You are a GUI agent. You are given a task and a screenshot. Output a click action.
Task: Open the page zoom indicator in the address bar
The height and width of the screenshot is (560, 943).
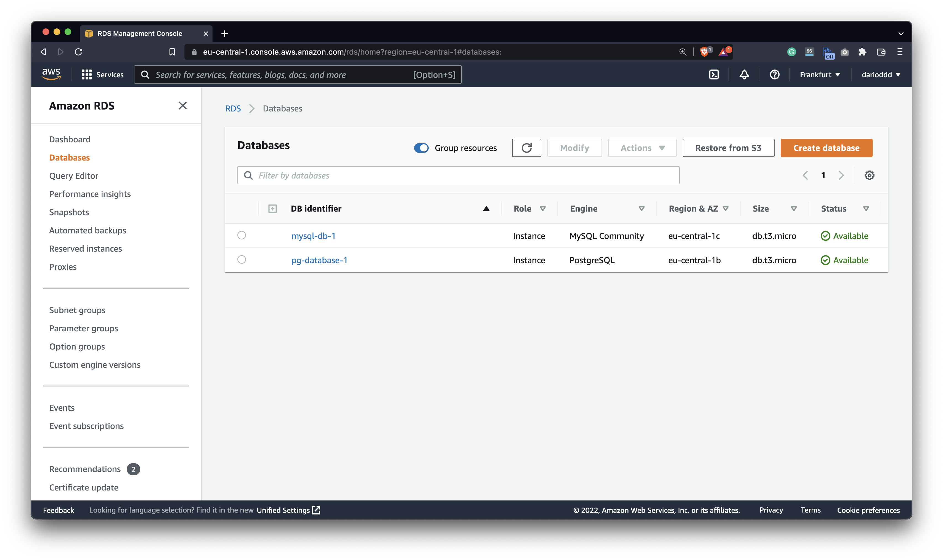682,52
